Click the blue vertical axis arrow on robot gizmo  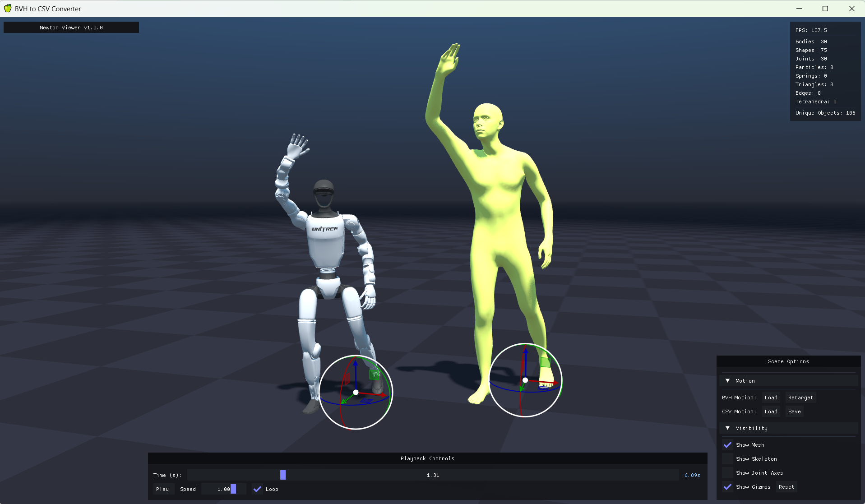tap(356, 375)
